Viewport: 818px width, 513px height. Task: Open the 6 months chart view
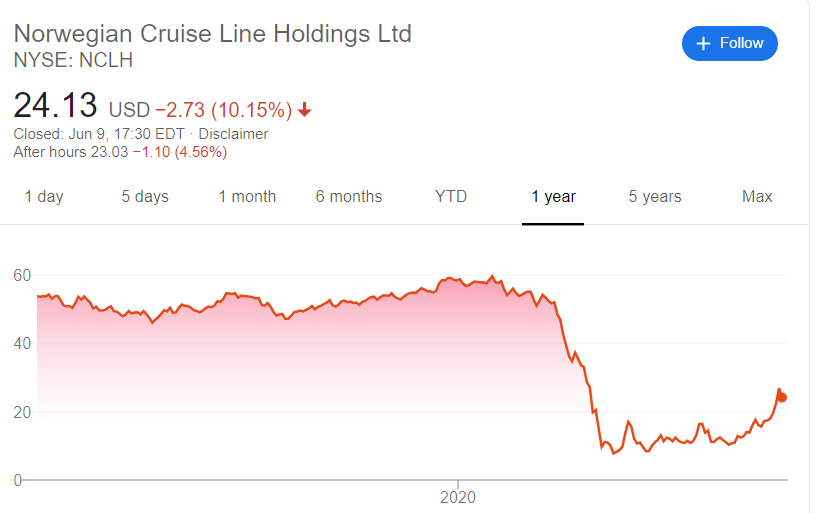click(349, 197)
